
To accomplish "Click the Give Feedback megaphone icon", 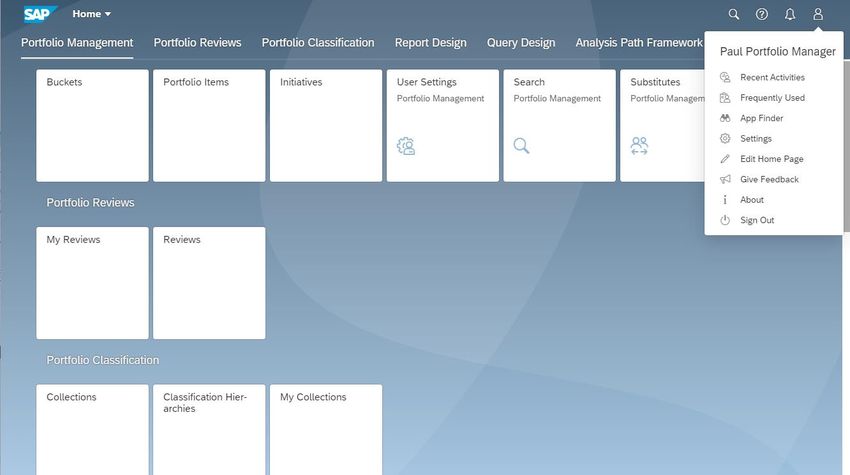I will [725, 179].
